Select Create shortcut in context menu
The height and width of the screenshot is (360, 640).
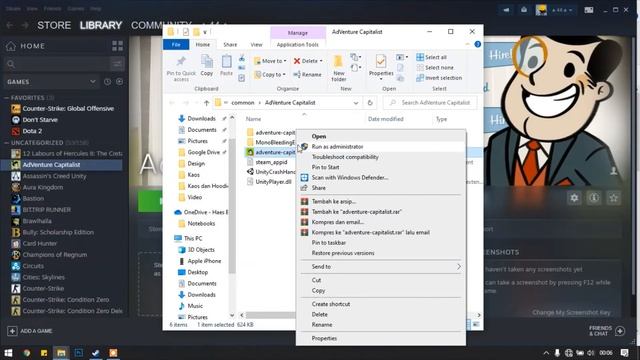380,304
